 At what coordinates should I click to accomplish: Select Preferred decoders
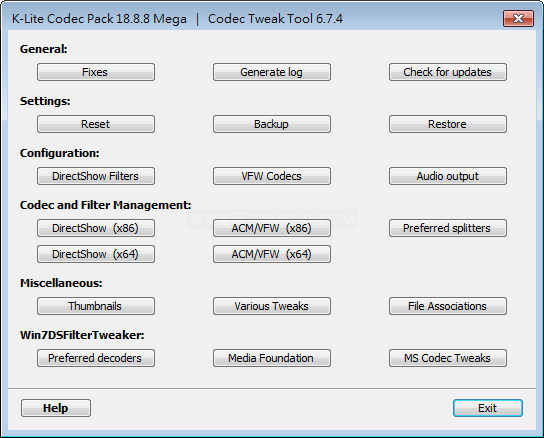pos(96,358)
